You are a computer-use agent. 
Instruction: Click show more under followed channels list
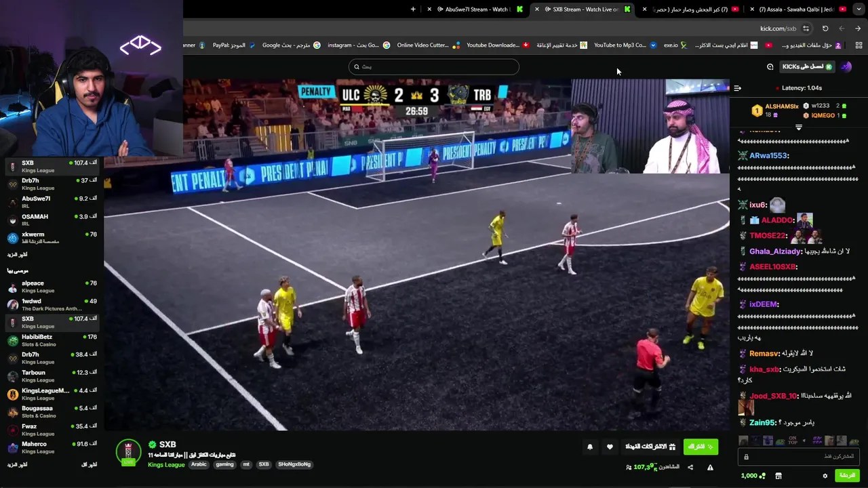(17, 255)
